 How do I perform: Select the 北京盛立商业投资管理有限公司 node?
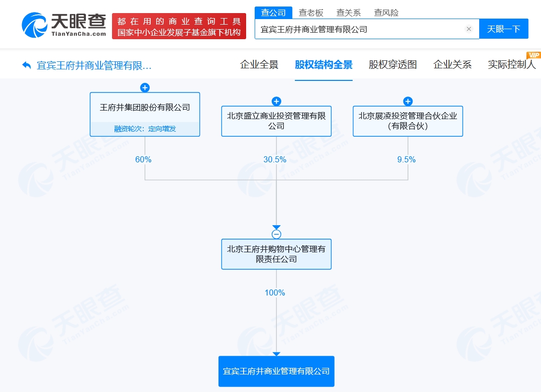276,121
